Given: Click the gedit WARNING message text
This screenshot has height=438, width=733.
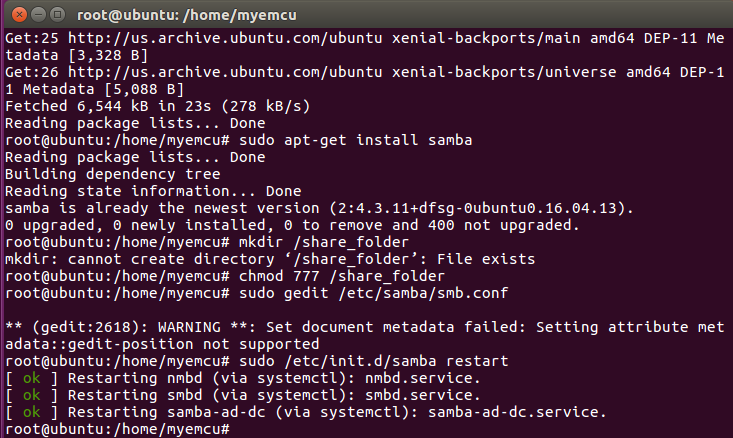Looking at the screenshot, I should click(x=365, y=336).
